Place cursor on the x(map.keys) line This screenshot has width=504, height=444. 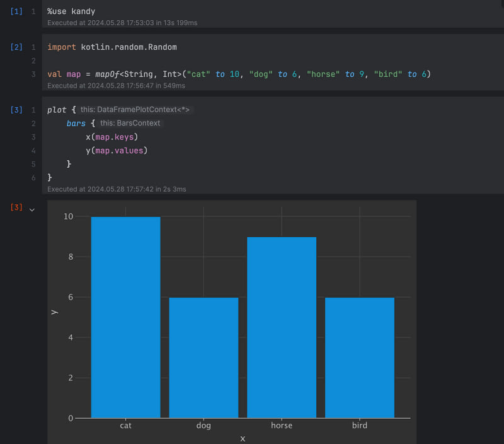click(x=112, y=137)
